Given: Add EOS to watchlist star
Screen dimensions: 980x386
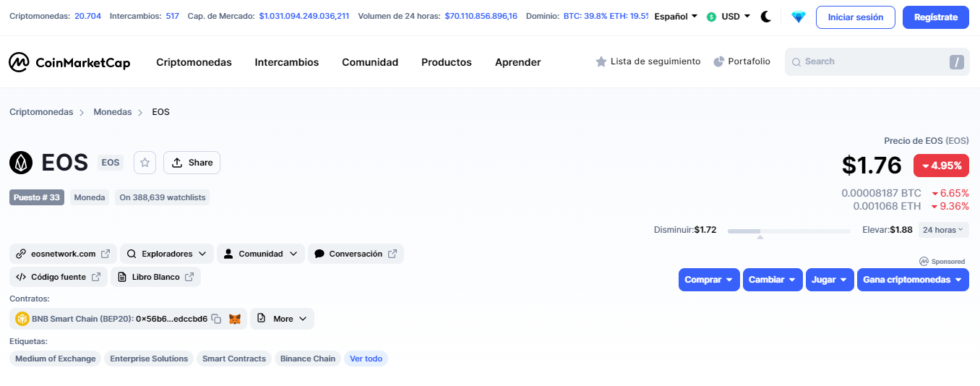Looking at the screenshot, I should pyautogui.click(x=145, y=163).
